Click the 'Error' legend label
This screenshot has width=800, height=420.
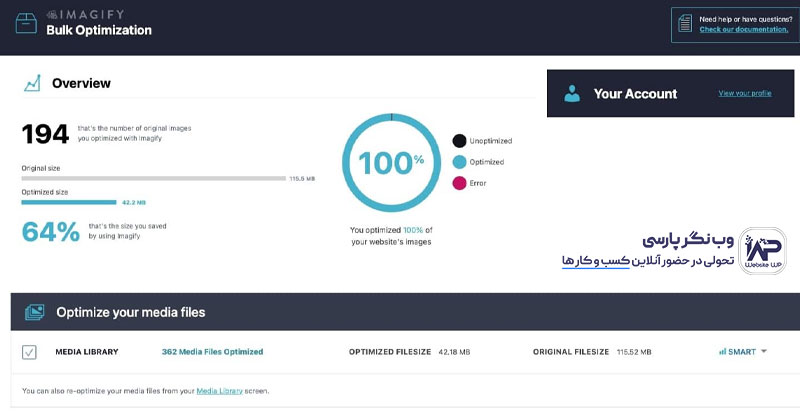click(x=478, y=183)
